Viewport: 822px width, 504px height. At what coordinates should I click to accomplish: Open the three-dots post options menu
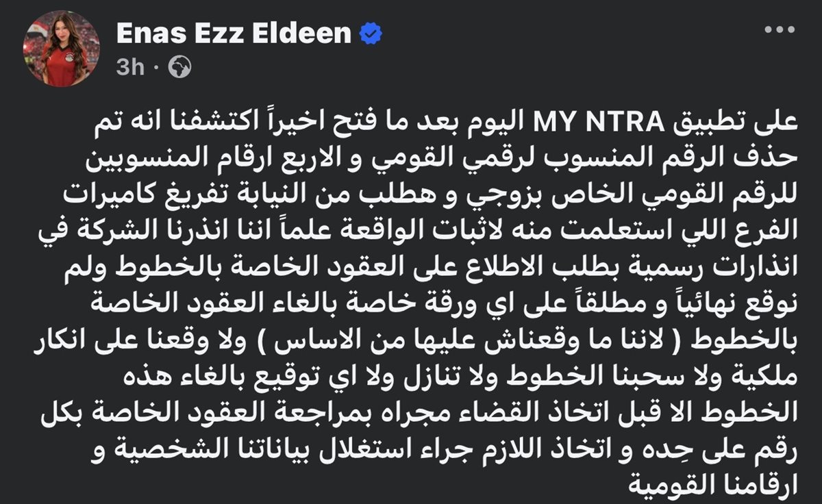point(780,31)
